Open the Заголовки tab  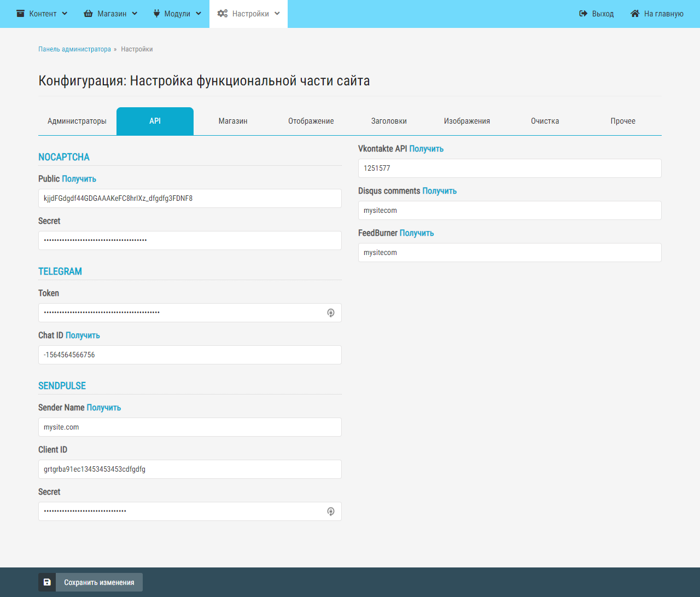point(389,121)
